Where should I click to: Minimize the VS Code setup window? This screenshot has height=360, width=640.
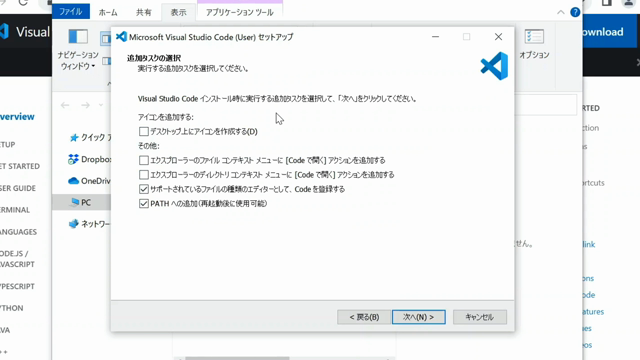pos(436,37)
